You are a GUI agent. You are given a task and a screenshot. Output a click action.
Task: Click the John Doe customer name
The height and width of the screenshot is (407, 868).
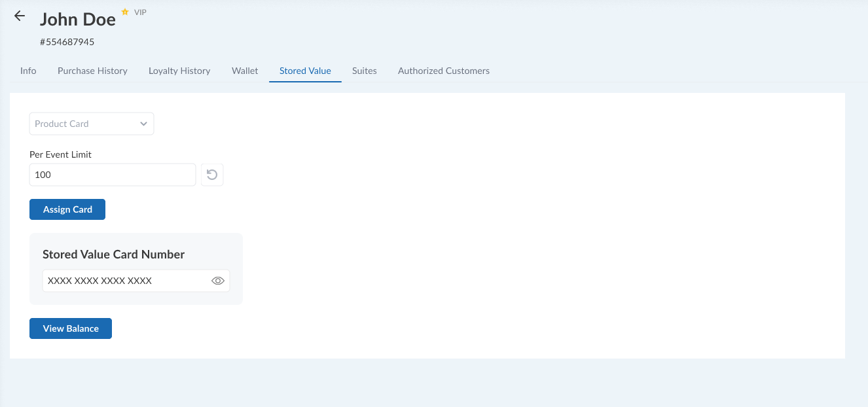click(78, 20)
